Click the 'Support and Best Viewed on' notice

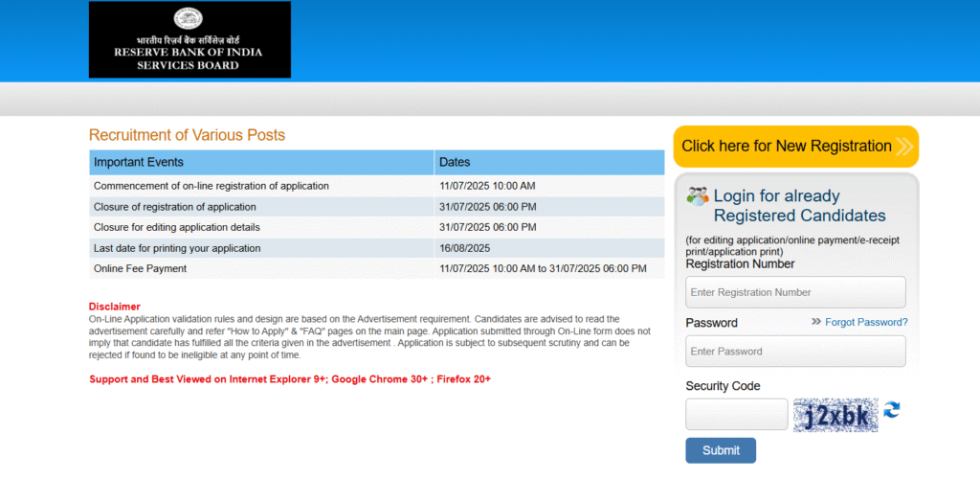(x=290, y=379)
